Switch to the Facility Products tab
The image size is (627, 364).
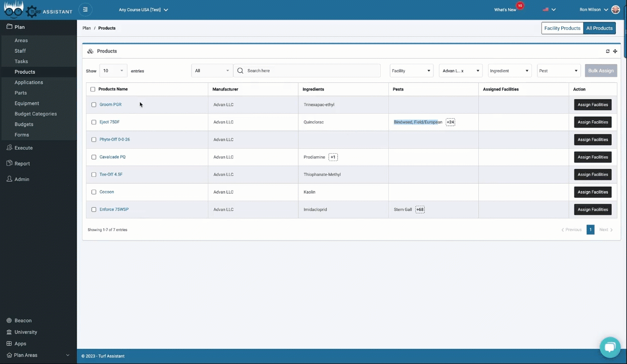pyautogui.click(x=562, y=28)
